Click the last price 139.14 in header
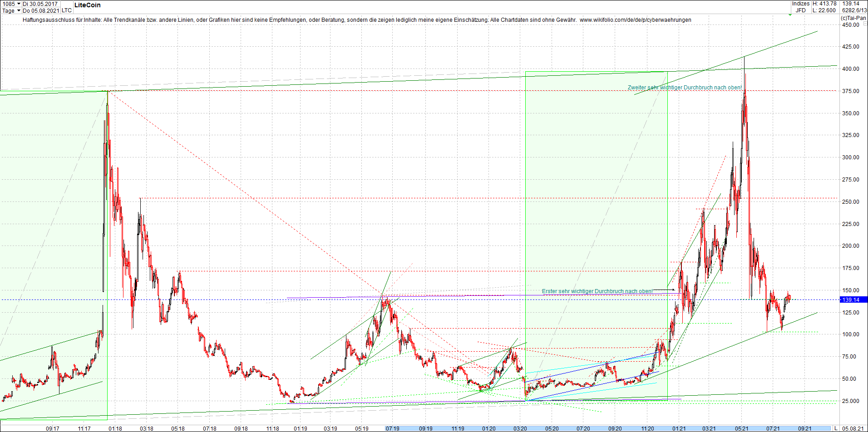 [x=851, y=4]
